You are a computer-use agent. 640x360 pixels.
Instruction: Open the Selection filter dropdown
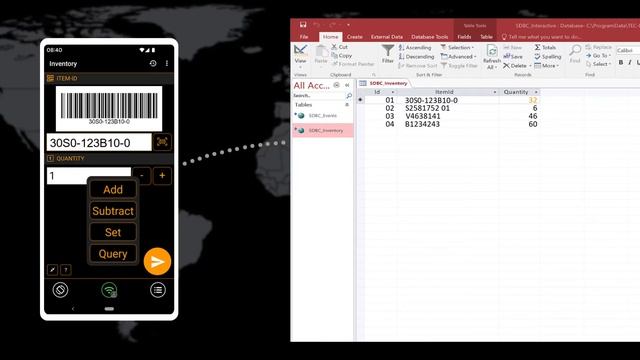coord(458,48)
